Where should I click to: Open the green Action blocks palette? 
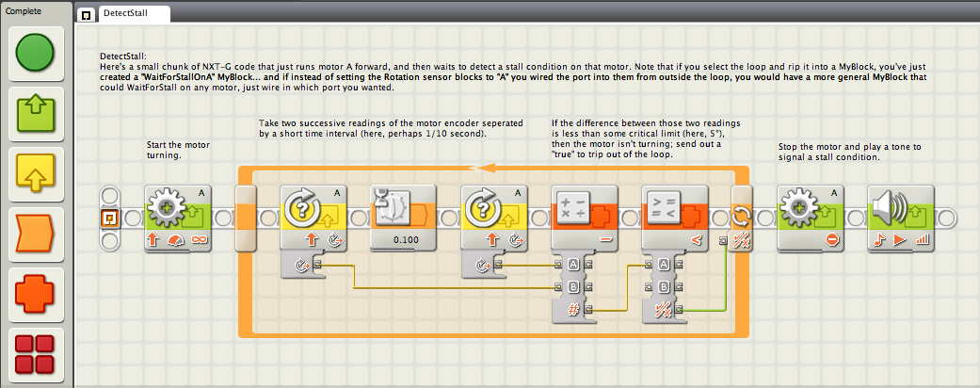36,113
